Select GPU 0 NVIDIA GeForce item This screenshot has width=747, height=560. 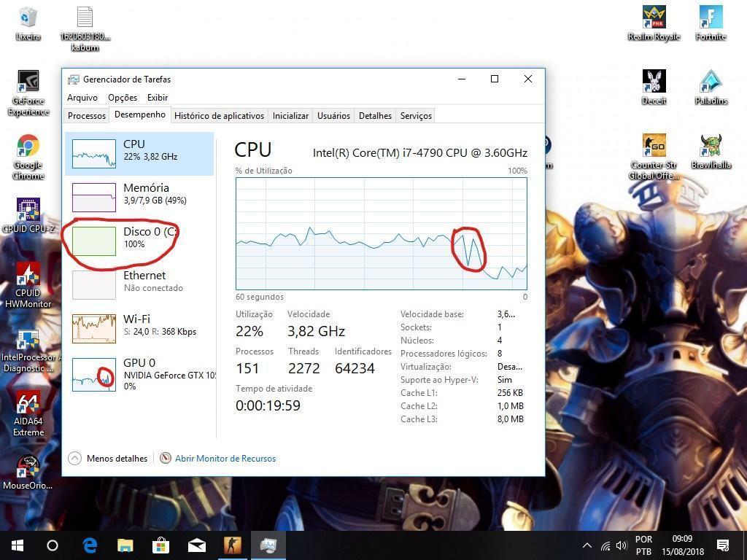139,374
